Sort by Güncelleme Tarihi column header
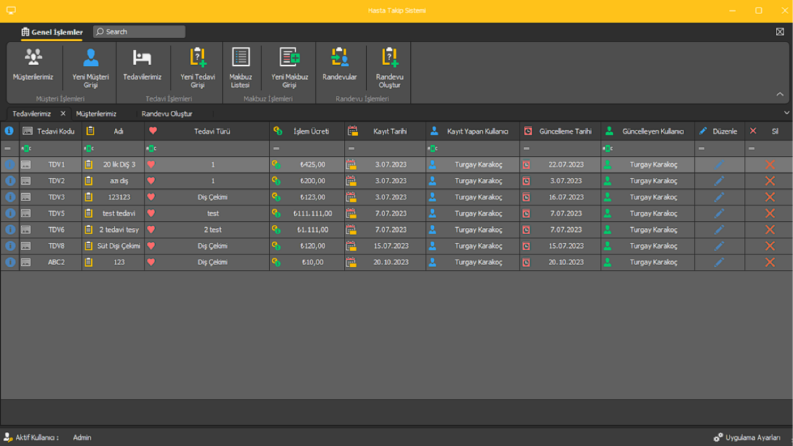 pyautogui.click(x=560, y=131)
